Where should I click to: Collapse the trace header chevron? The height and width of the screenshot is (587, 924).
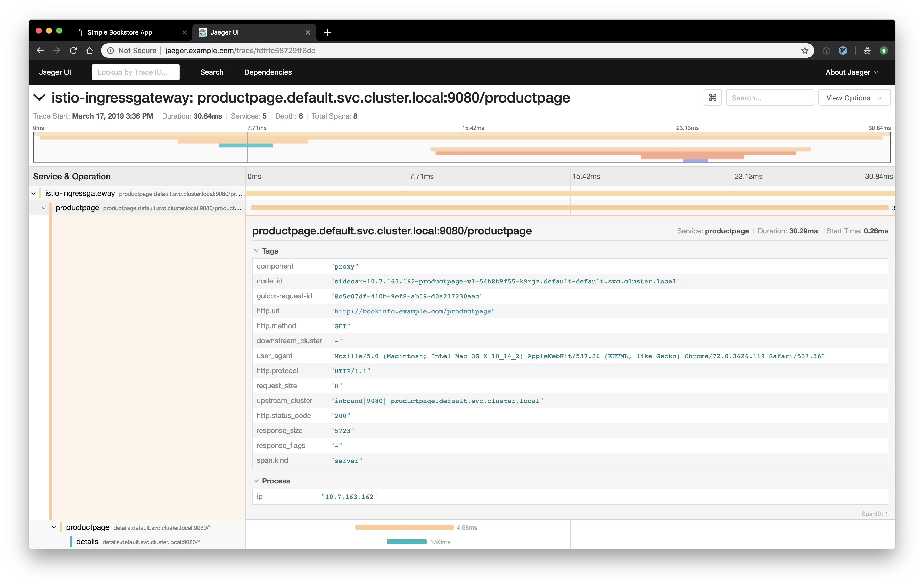click(x=39, y=97)
